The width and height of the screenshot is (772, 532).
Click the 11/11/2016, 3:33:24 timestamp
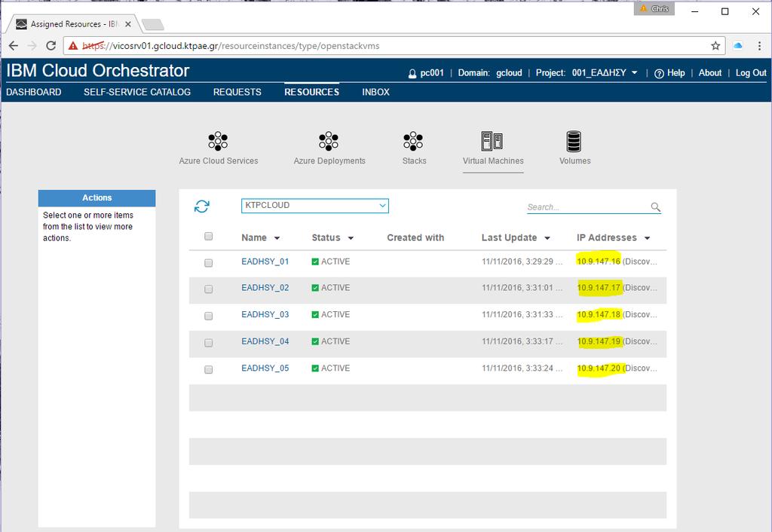coord(522,368)
